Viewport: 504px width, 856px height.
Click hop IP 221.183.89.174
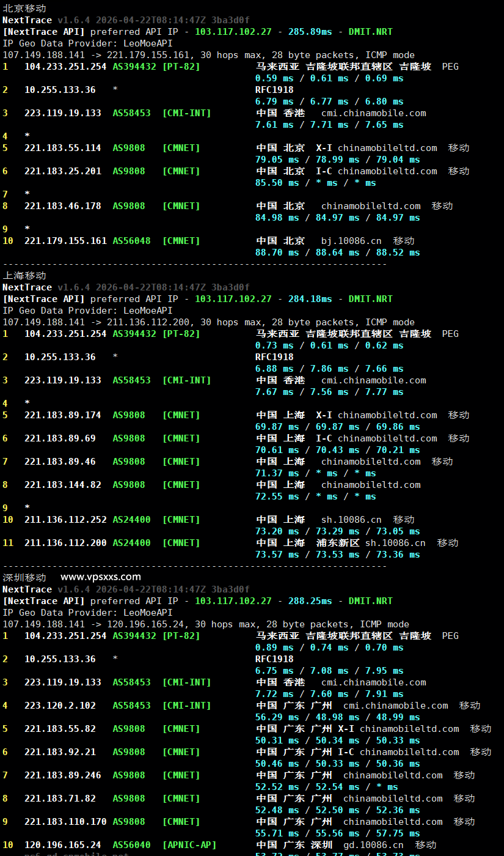[63, 415]
